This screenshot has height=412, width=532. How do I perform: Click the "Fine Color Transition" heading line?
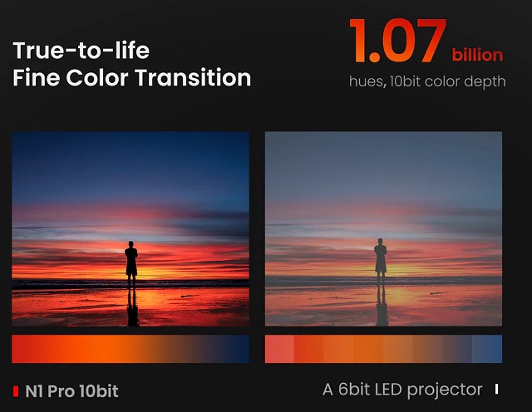point(131,78)
